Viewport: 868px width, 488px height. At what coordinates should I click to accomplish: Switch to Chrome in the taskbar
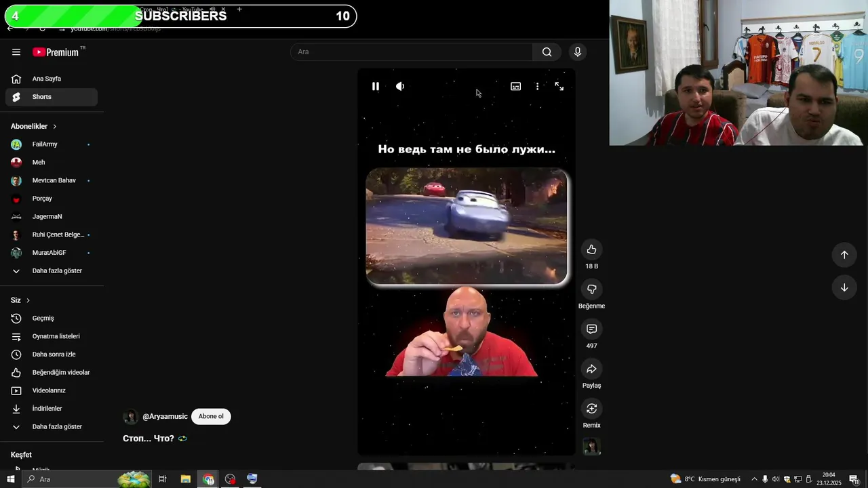coord(208,479)
